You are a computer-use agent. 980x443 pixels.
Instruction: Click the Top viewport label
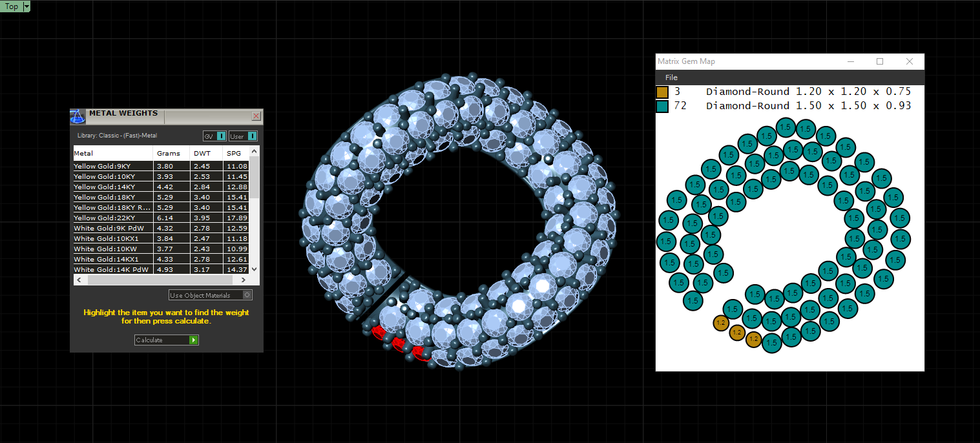pyautogui.click(x=12, y=6)
